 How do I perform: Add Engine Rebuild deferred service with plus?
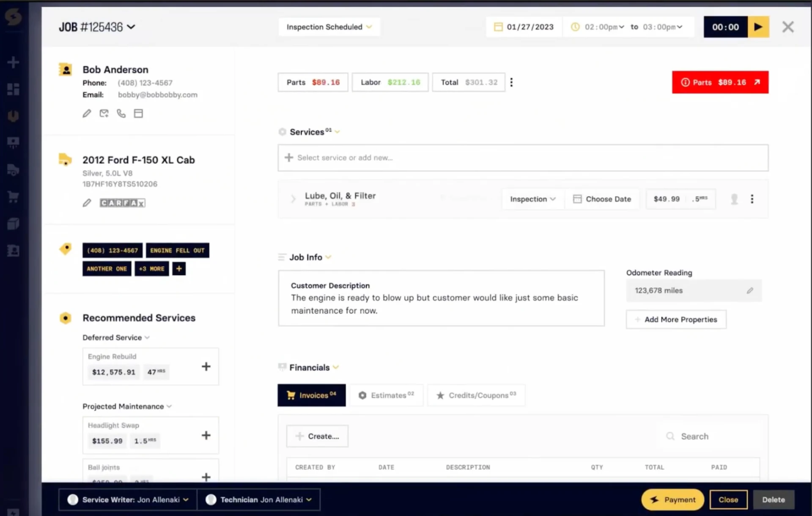206,367
